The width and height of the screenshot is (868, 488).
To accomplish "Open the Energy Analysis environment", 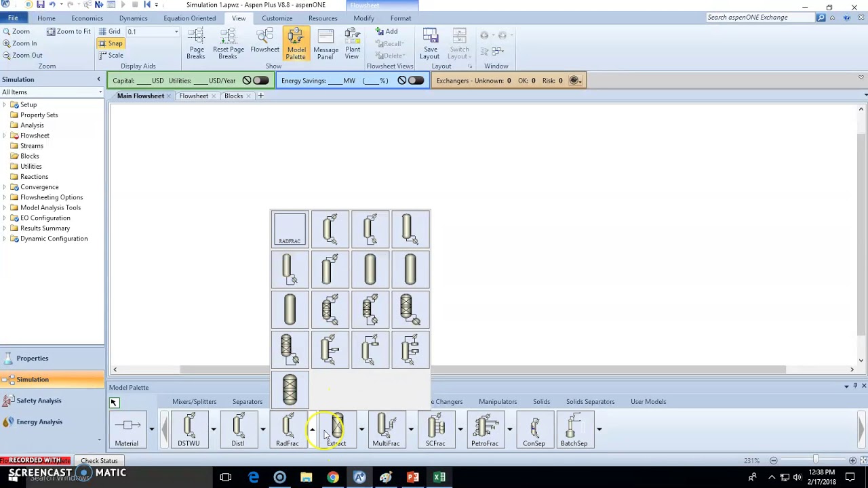I will coord(52,422).
